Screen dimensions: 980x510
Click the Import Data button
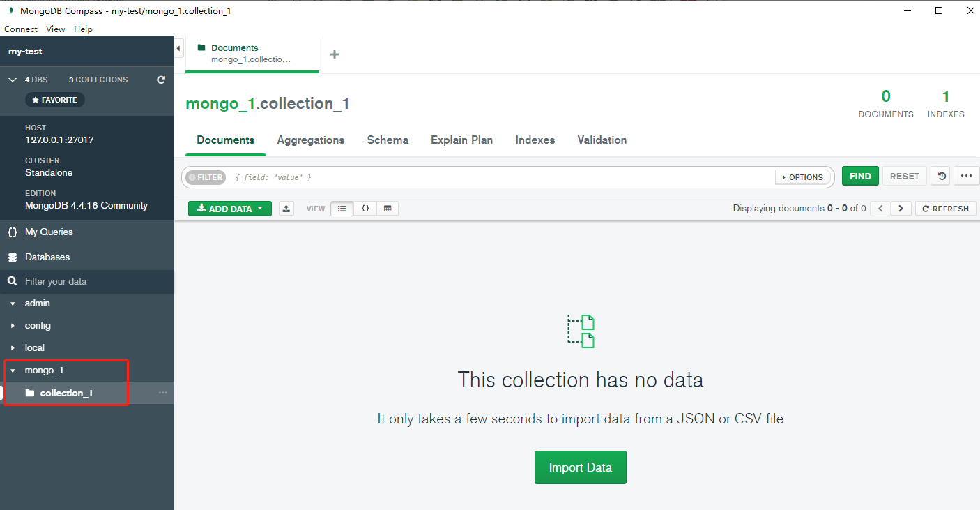click(x=581, y=467)
